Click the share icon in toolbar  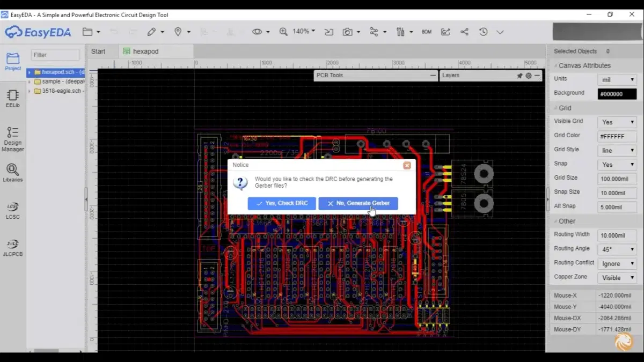[x=464, y=32]
